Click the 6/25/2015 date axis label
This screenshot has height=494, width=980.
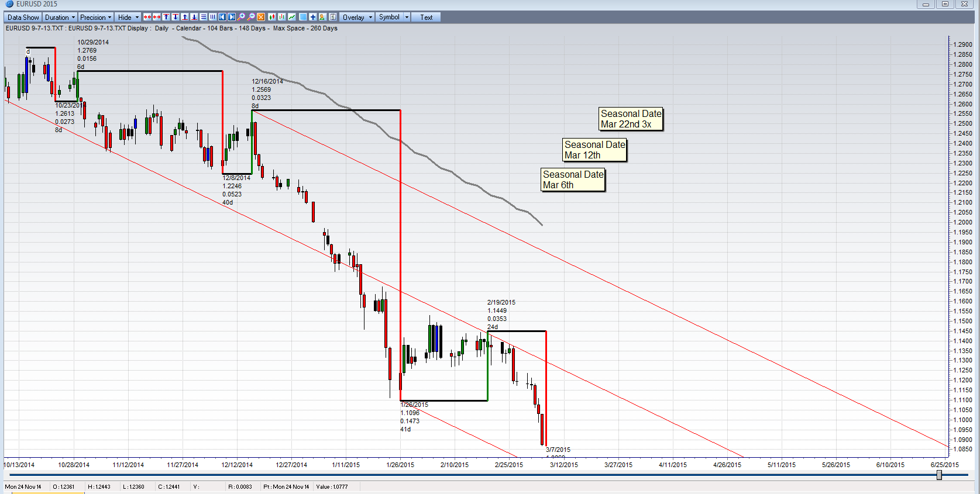point(945,465)
